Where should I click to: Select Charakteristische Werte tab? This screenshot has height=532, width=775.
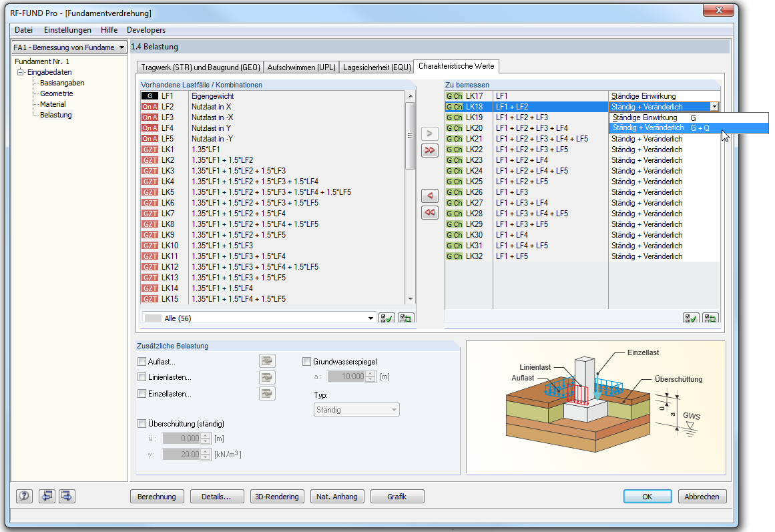456,66
